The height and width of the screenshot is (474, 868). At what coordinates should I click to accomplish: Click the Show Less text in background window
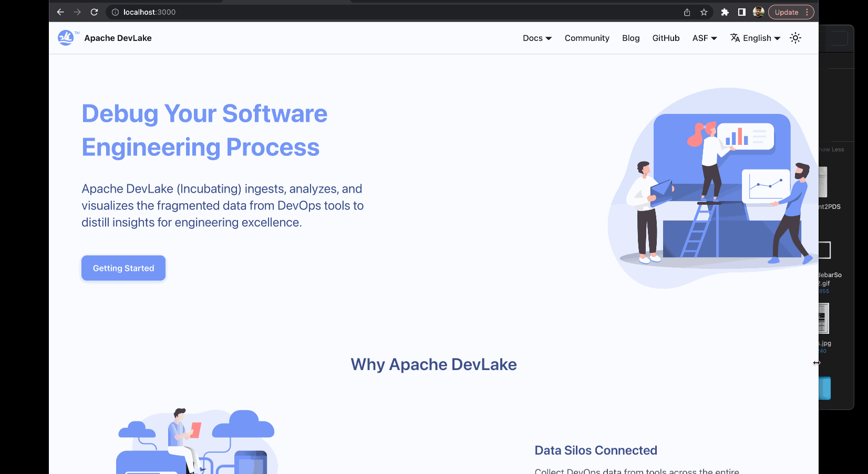(x=832, y=150)
